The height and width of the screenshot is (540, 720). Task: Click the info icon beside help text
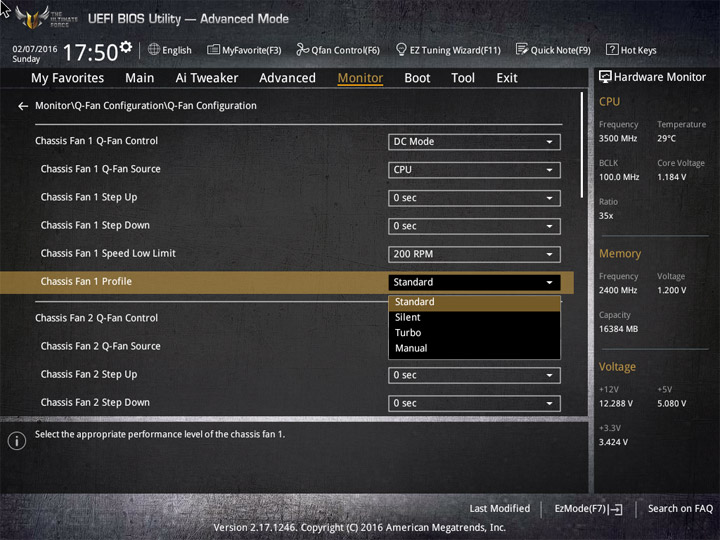tap(17, 441)
